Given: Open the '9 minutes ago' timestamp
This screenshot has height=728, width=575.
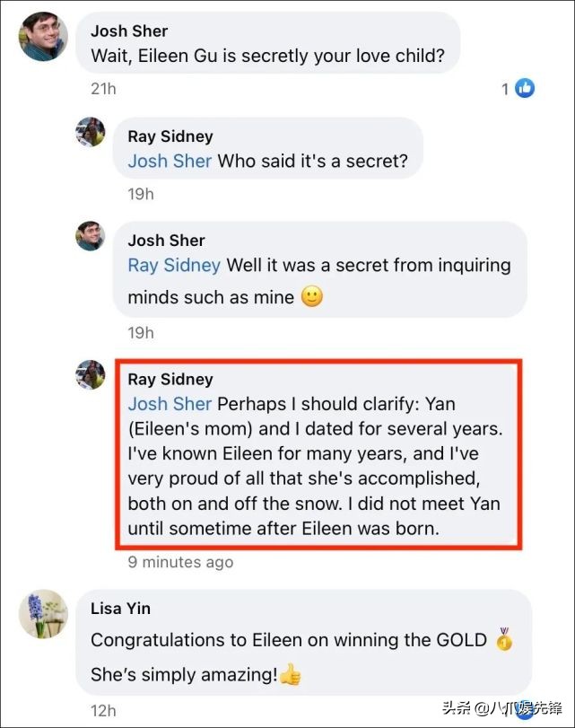Looking at the screenshot, I should (x=180, y=563).
